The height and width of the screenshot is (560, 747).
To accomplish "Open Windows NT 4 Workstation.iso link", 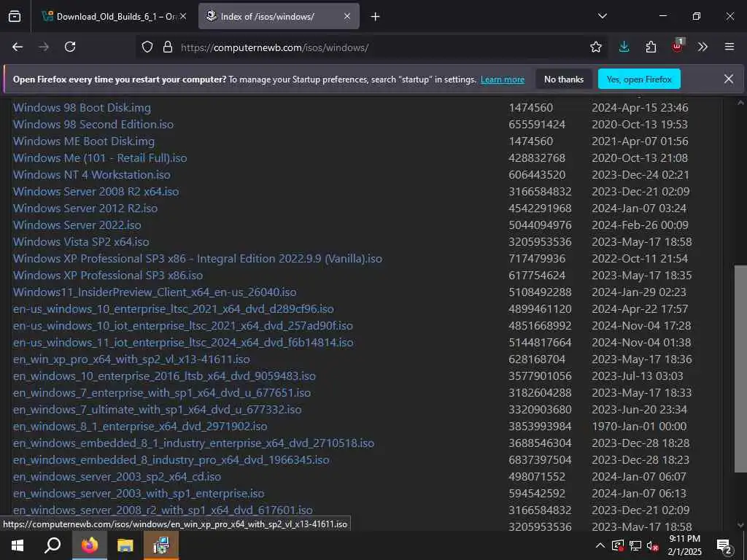I will pyautogui.click(x=91, y=175).
